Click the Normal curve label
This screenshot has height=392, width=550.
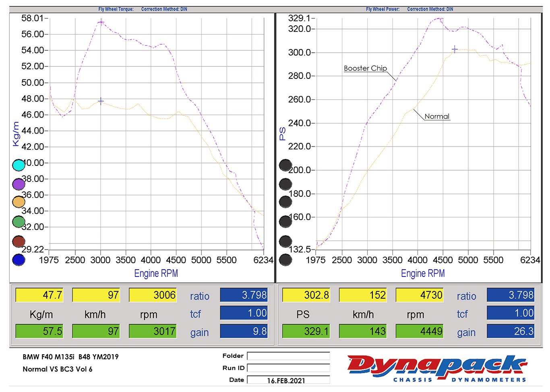(x=437, y=116)
